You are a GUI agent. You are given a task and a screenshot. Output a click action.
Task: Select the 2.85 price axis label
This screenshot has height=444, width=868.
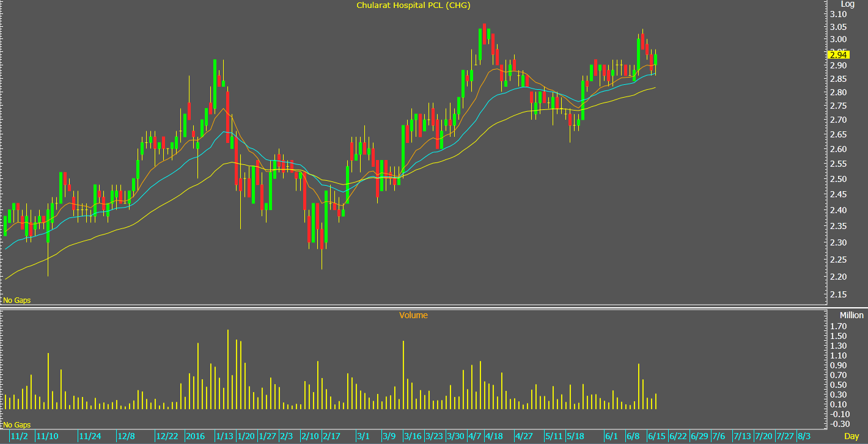[x=837, y=79]
